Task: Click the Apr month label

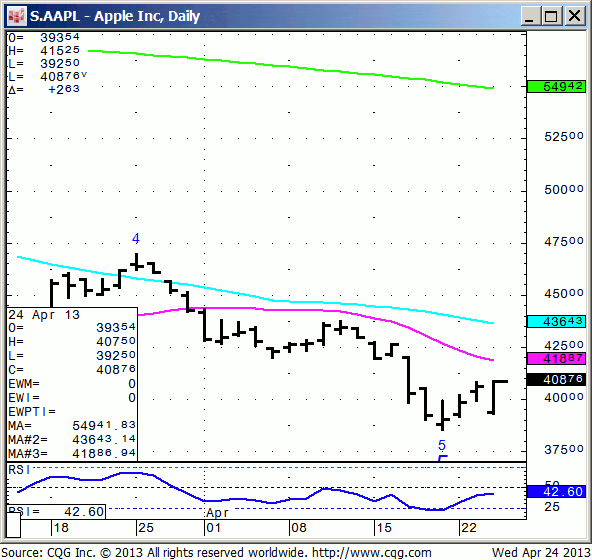Action: [x=217, y=513]
